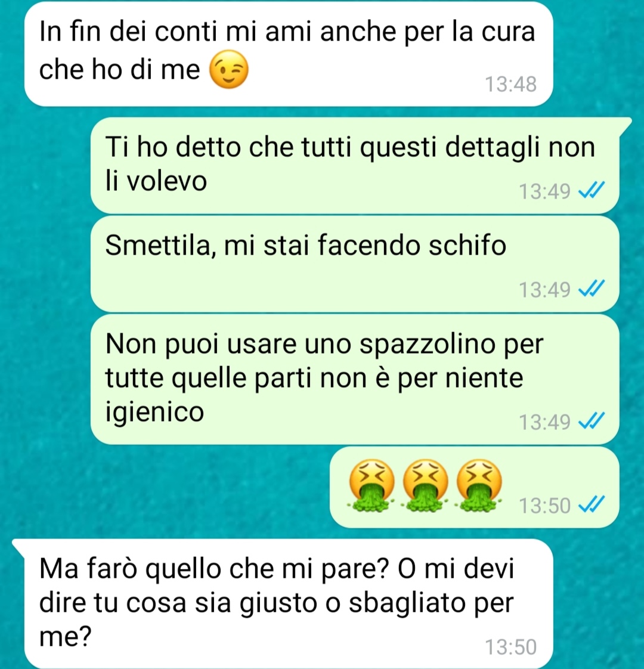644x669 pixels.
Task: Click read checkmarks on 'Smettila' message
Action: click(x=592, y=289)
